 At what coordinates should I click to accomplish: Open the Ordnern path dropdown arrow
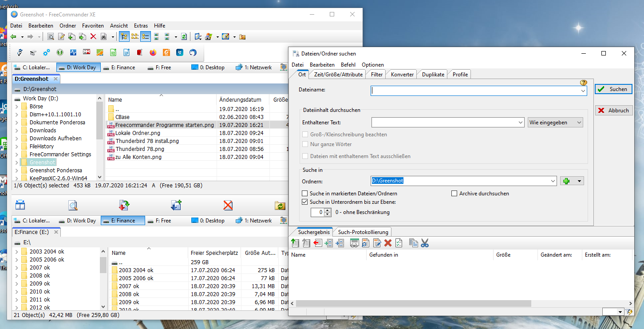point(553,181)
